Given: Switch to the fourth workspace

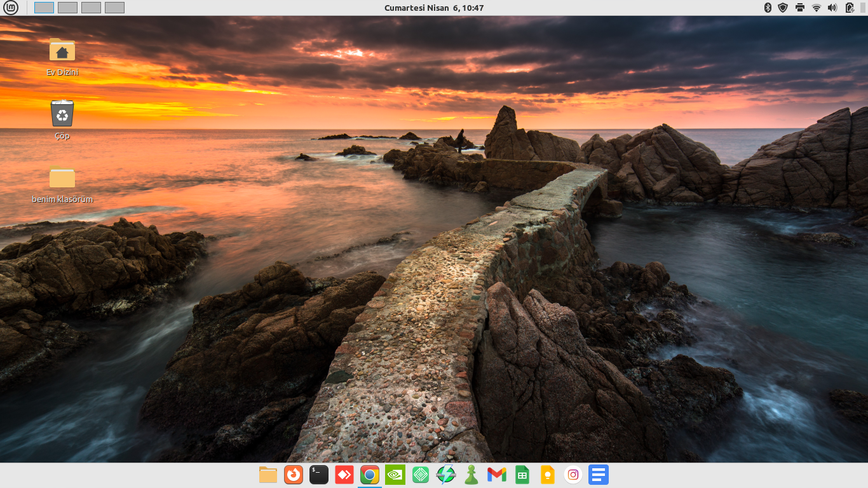Looking at the screenshot, I should click(114, 8).
